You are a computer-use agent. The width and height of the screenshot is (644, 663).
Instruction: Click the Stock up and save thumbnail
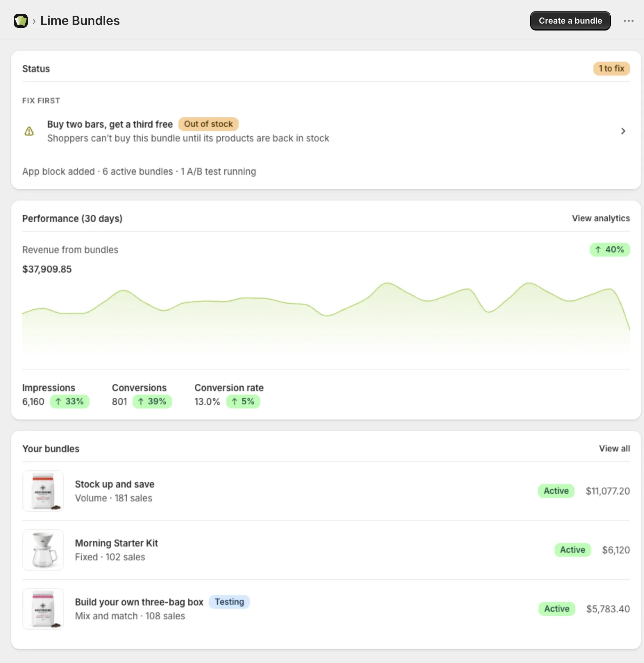pos(43,491)
